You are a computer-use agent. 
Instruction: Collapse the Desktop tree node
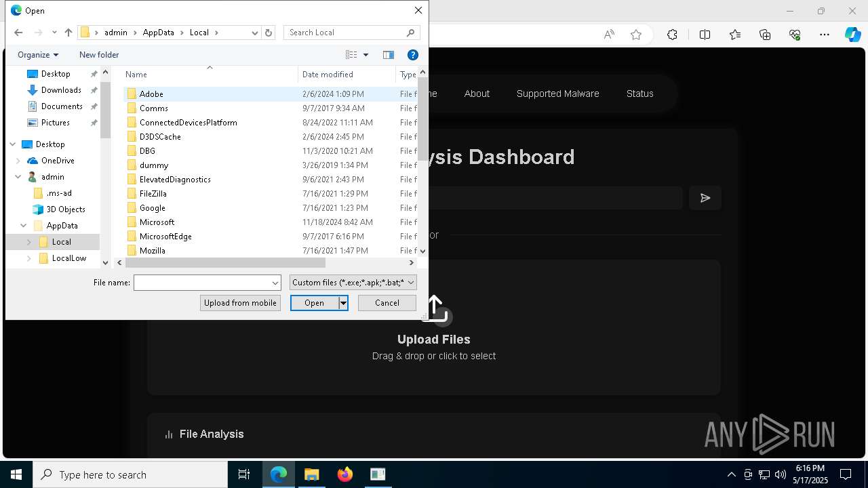[13, 144]
